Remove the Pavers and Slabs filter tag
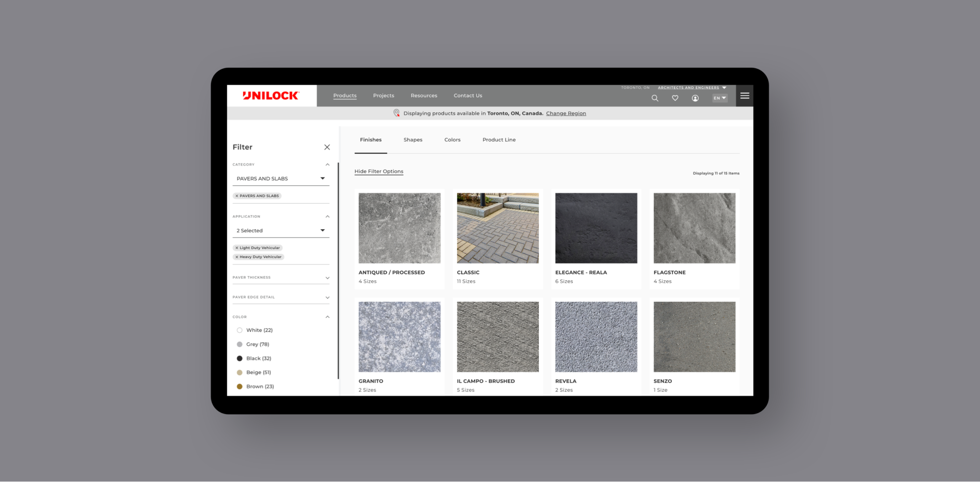 pyautogui.click(x=237, y=196)
